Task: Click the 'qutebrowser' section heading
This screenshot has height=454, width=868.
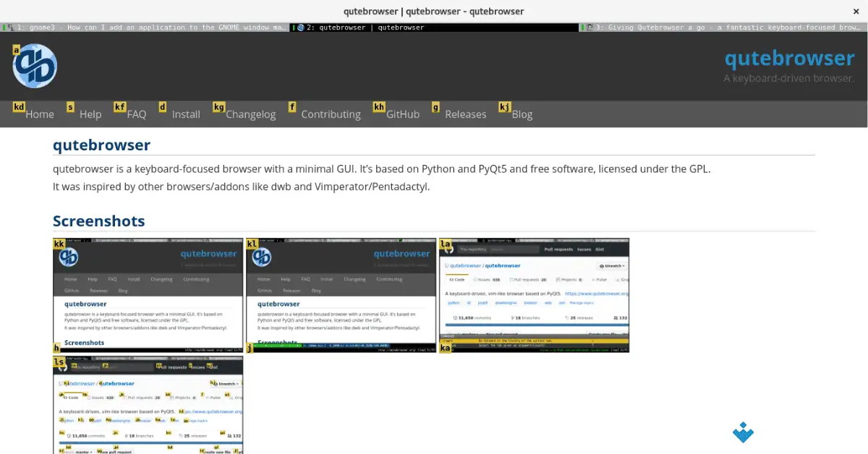Action: 101,145
